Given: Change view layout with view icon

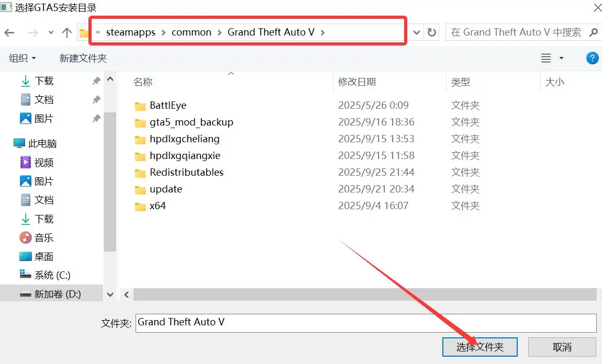Looking at the screenshot, I should (x=546, y=58).
